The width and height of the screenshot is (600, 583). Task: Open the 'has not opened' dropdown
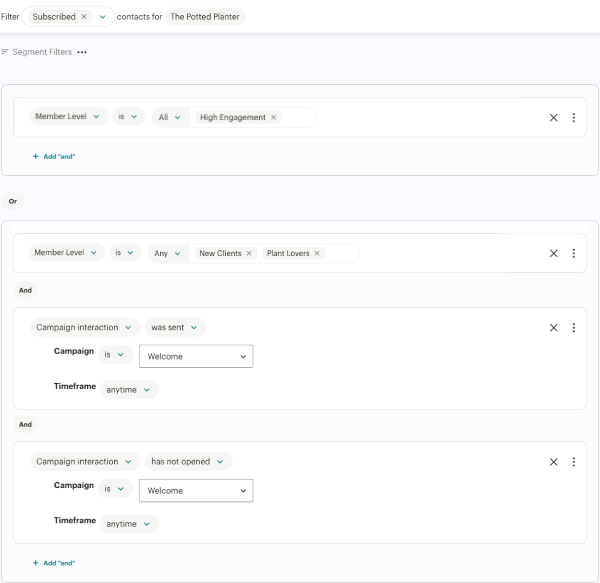[x=189, y=461]
